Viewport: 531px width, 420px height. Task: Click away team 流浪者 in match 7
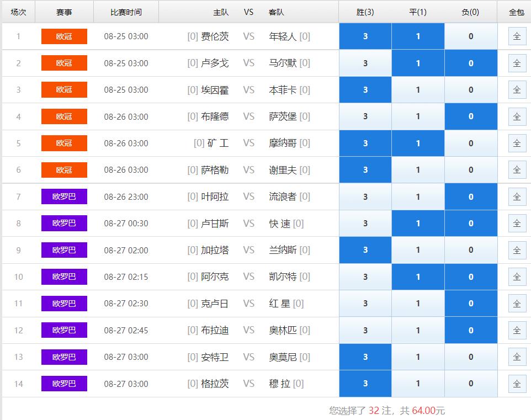pyautogui.click(x=283, y=197)
